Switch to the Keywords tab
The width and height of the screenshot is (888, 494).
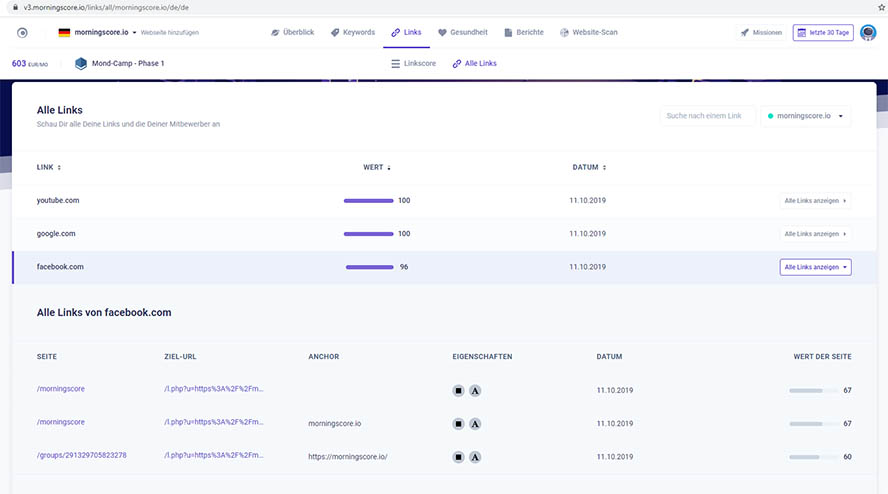click(x=353, y=32)
